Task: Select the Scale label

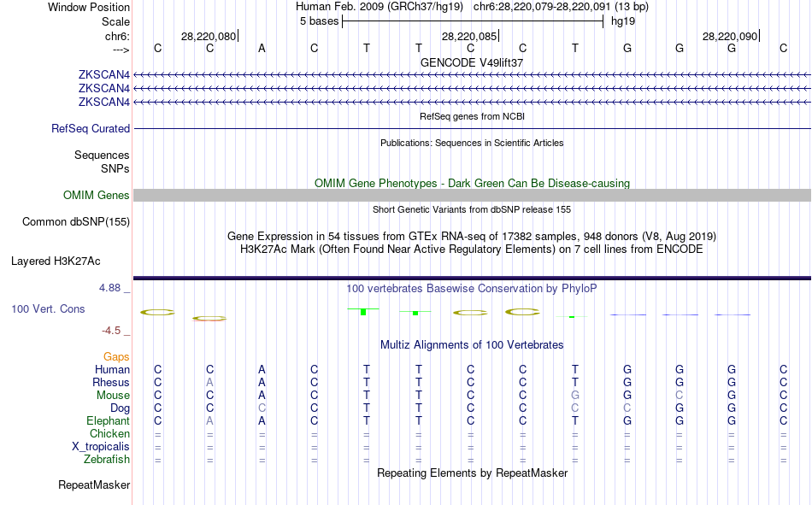Action: click(115, 21)
